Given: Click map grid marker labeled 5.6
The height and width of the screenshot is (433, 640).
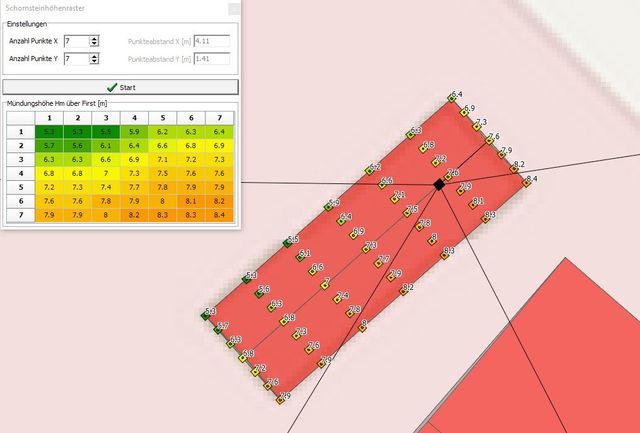Looking at the screenshot, I should [259, 293].
